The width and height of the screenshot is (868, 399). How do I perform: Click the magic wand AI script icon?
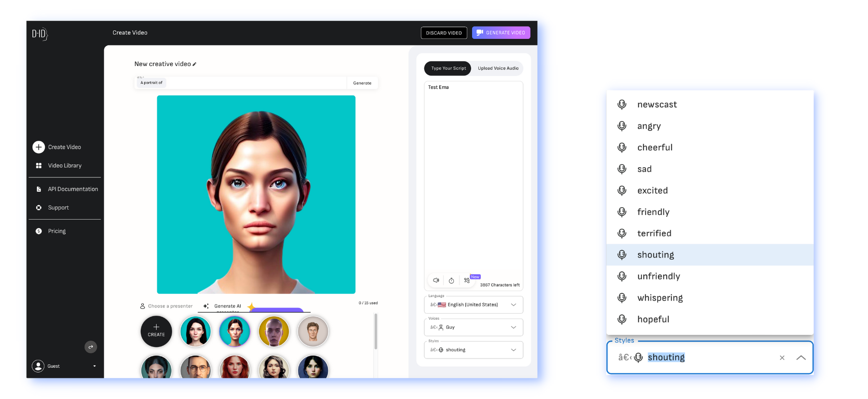pos(467,280)
